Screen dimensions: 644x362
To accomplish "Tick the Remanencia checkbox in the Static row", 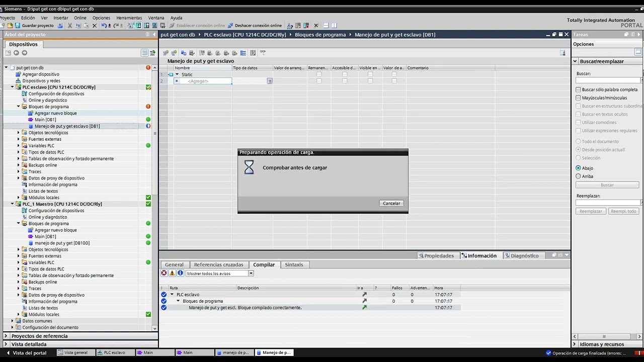I will pyautogui.click(x=319, y=74).
